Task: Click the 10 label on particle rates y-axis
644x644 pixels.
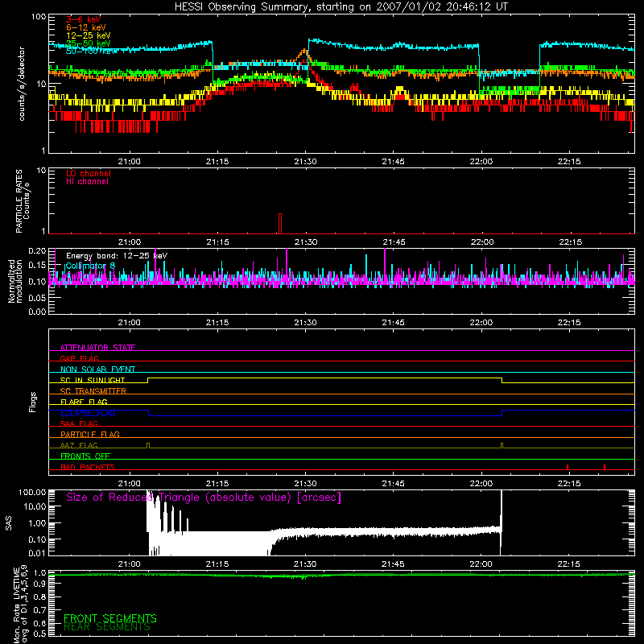Action: click(42, 170)
